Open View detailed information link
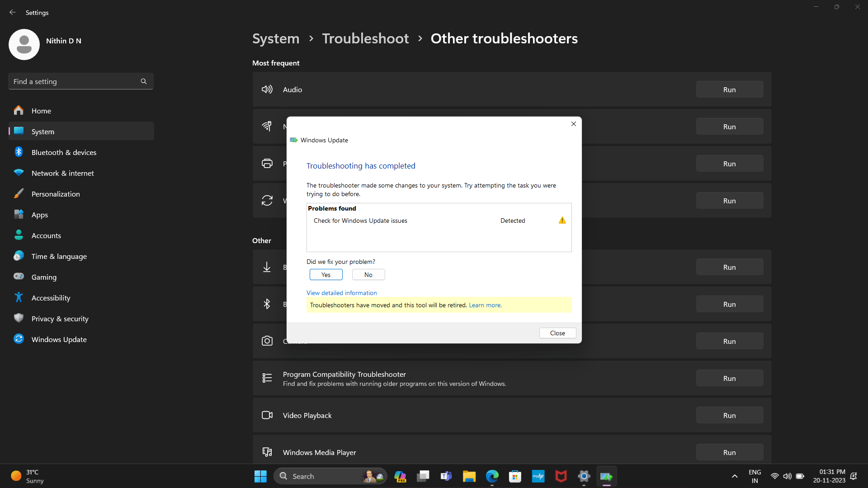The width and height of the screenshot is (868, 488). pyautogui.click(x=341, y=293)
